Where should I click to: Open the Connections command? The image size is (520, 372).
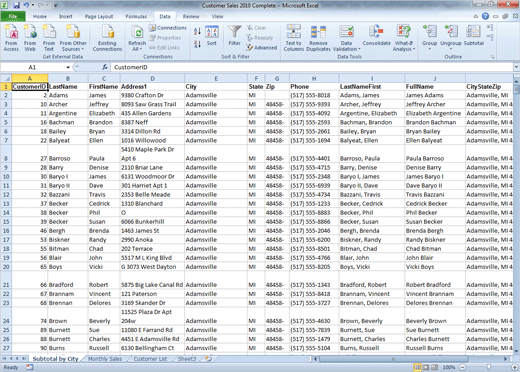click(x=168, y=28)
